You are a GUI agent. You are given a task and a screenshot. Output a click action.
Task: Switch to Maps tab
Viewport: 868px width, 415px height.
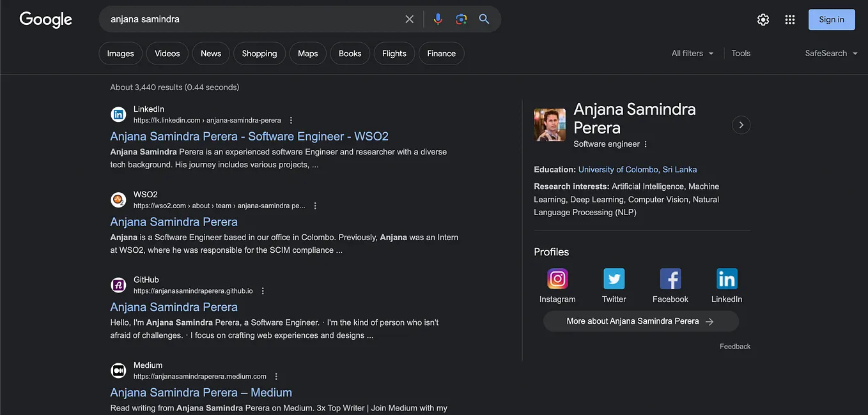pyautogui.click(x=308, y=54)
